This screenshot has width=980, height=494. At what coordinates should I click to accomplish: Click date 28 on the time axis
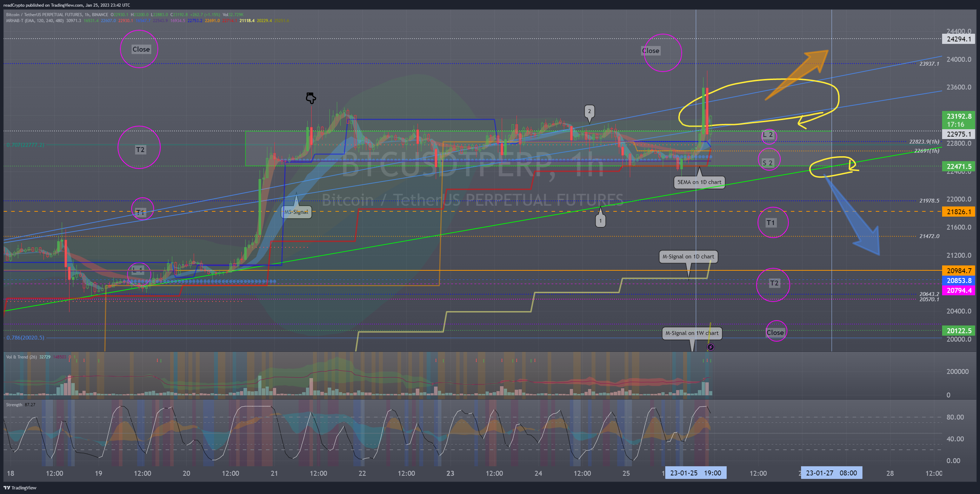click(890, 473)
